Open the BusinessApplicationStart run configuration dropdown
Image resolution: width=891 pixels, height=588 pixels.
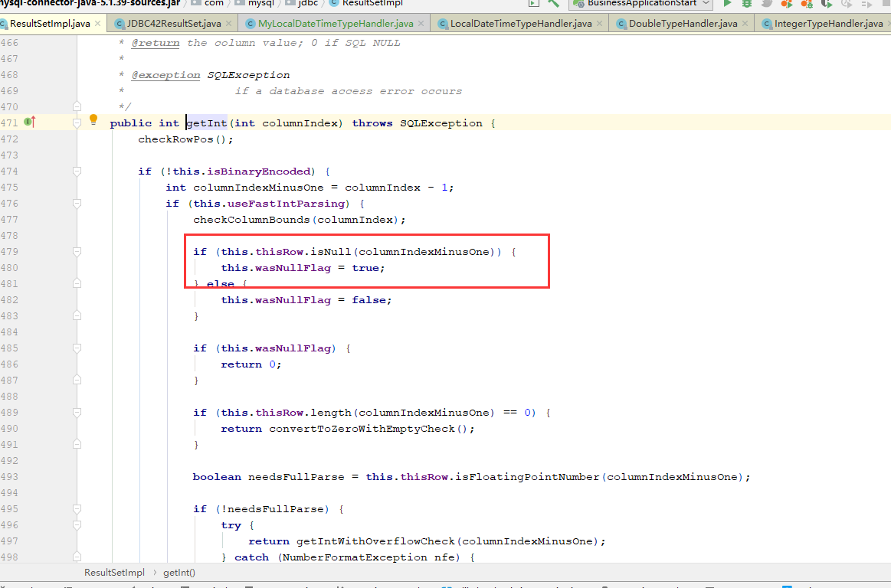(x=642, y=3)
